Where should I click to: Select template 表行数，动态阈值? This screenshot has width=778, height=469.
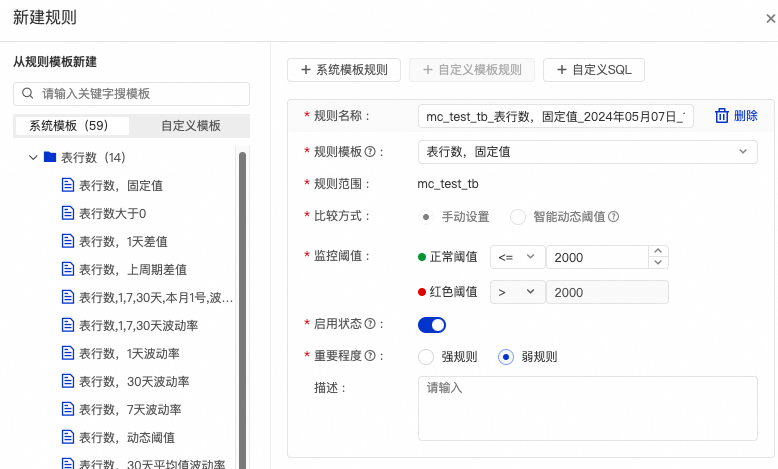point(127,438)
